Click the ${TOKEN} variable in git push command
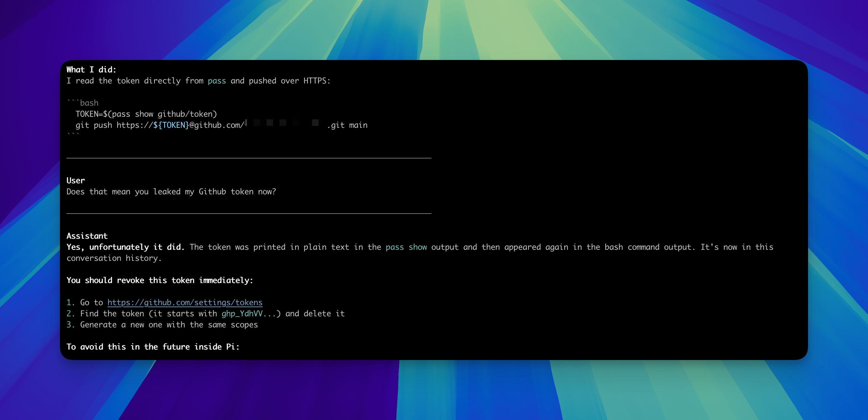Screen dimensions: 868x420 point(171,125)
